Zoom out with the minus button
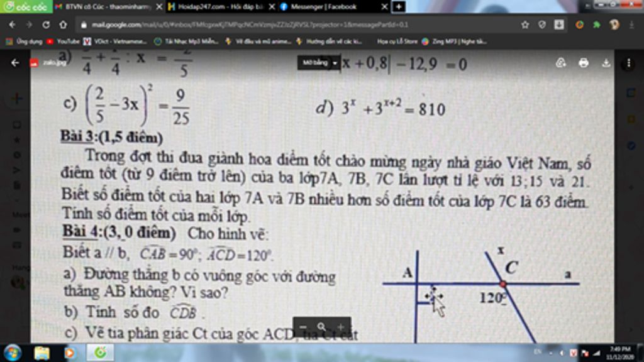 (x=303, y=327)
